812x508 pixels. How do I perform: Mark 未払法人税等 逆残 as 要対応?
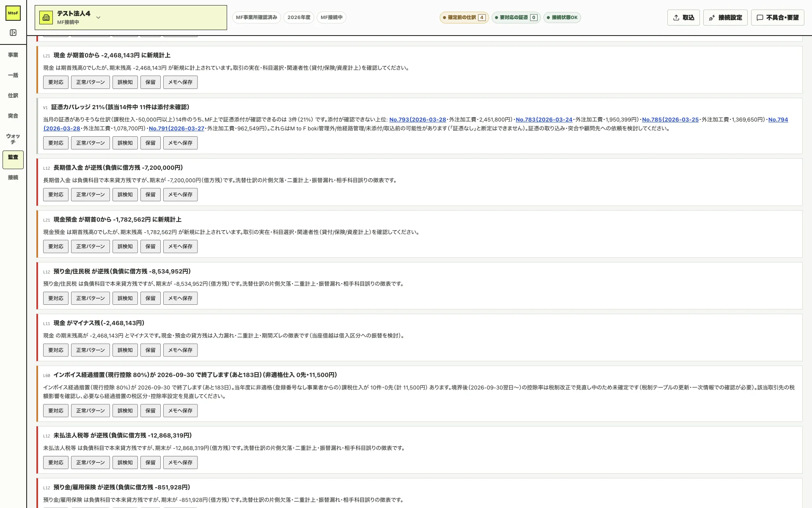(x=56, y=462)
